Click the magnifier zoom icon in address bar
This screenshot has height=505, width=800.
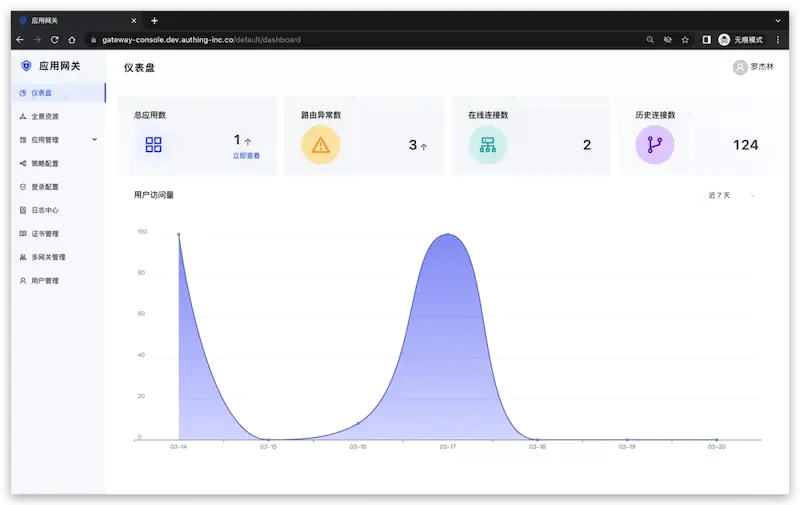[650, 39]
